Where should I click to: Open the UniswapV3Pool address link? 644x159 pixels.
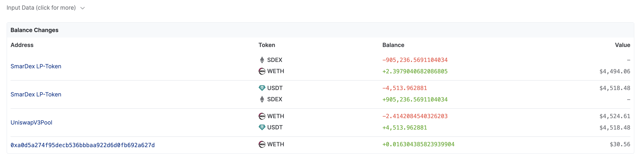pyautogui.click(x=31, y=123)
